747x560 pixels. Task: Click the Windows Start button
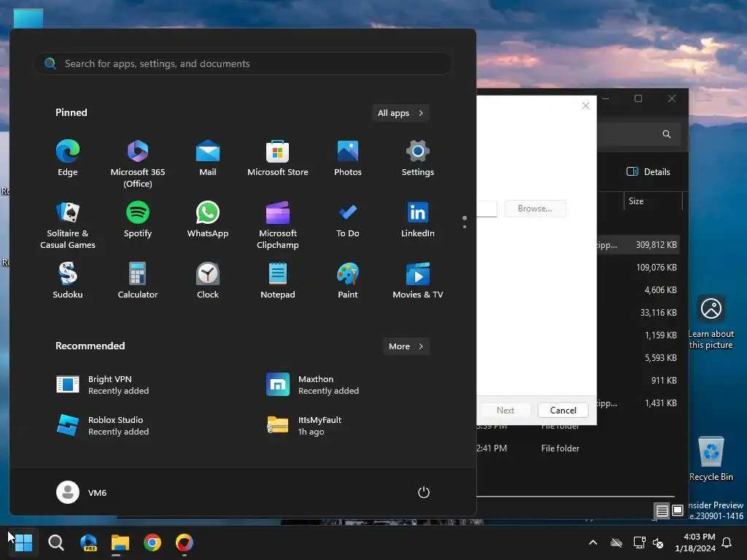[23, 542]
